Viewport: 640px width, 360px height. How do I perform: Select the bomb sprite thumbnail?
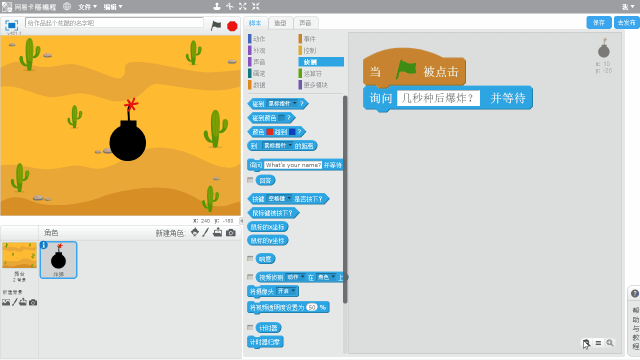pyautogui.click(x=58, y=260)
